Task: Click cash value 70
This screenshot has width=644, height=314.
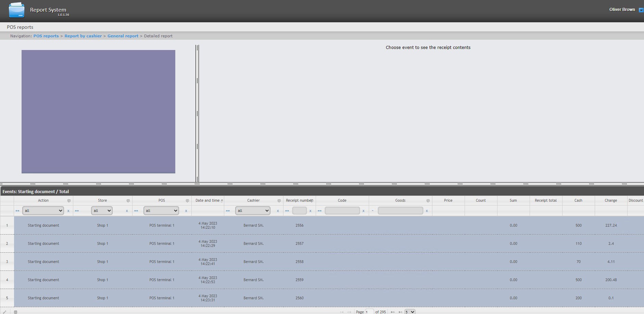Action: coord(579,262)
